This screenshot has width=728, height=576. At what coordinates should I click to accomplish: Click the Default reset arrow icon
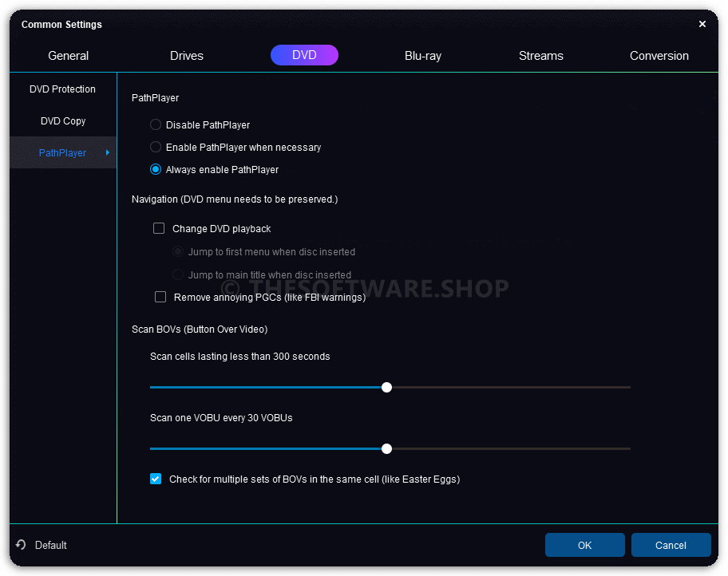click(21, 544)
